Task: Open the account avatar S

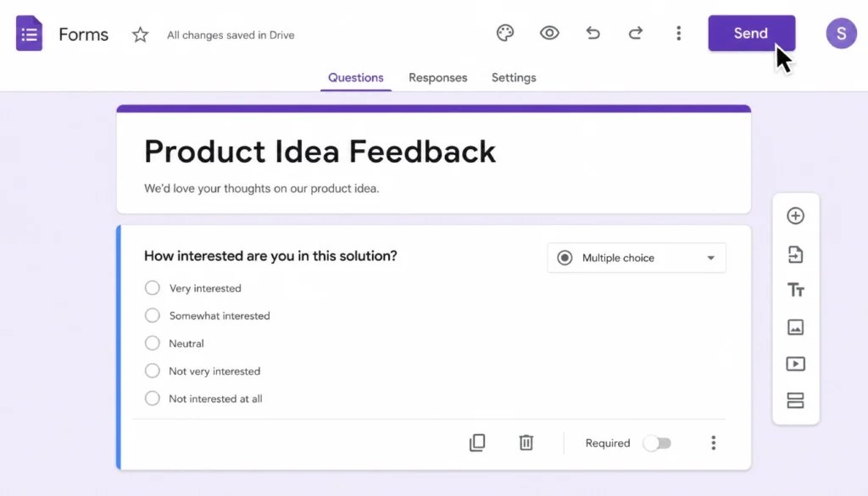Action: click(841, 33)
